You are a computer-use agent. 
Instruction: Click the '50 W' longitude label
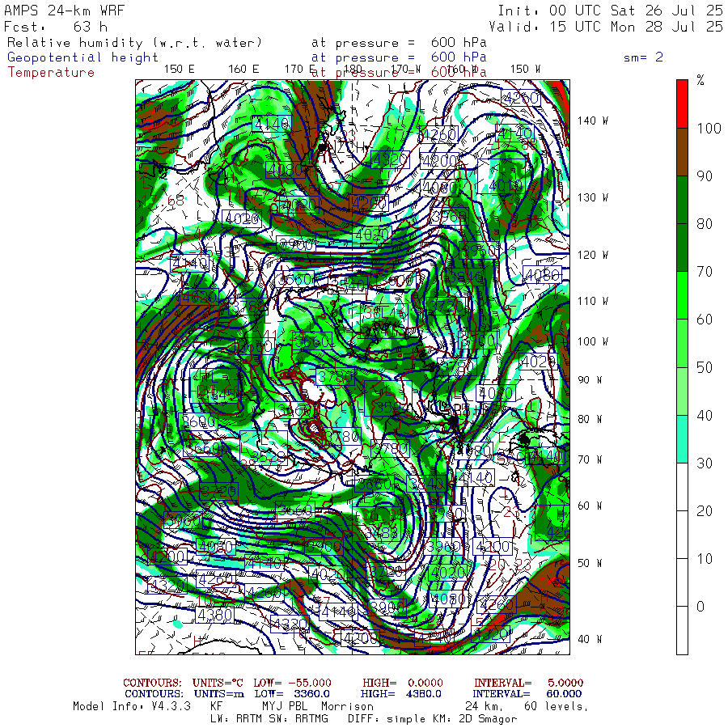tap(590, 563)
